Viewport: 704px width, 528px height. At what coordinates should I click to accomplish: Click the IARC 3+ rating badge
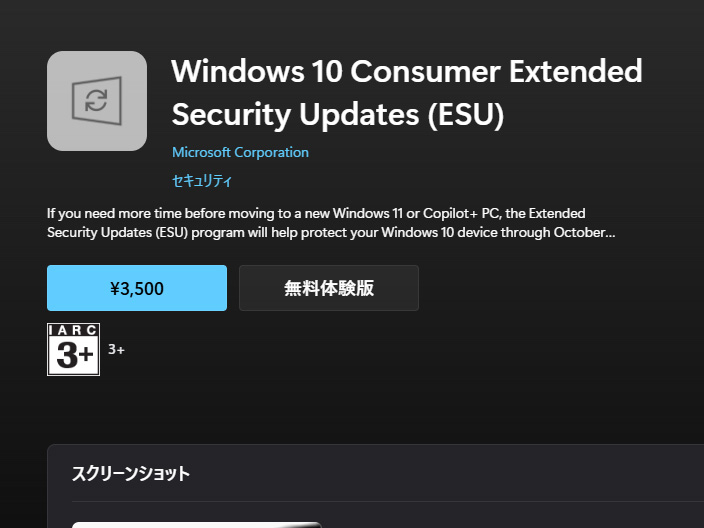73,350
